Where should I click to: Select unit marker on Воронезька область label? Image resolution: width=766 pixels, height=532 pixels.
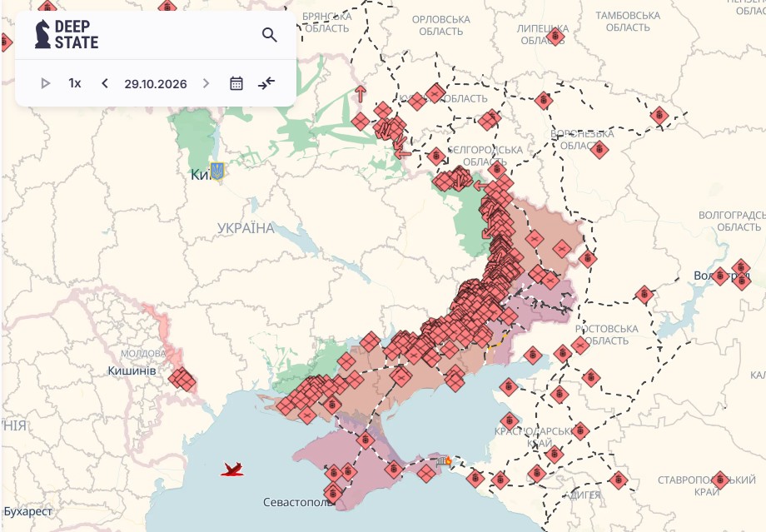[599, 150]
